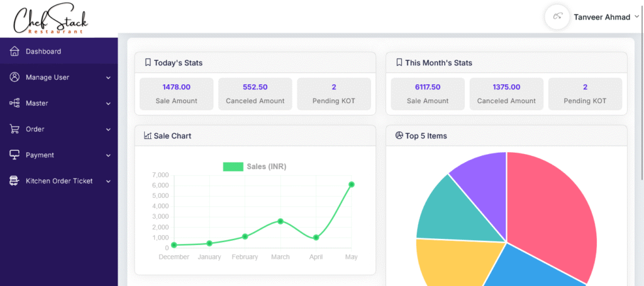The height and width of the screenshot is (286, 644).
Task: Select Order in the sidebar
Action: click(x=58, y=129)
